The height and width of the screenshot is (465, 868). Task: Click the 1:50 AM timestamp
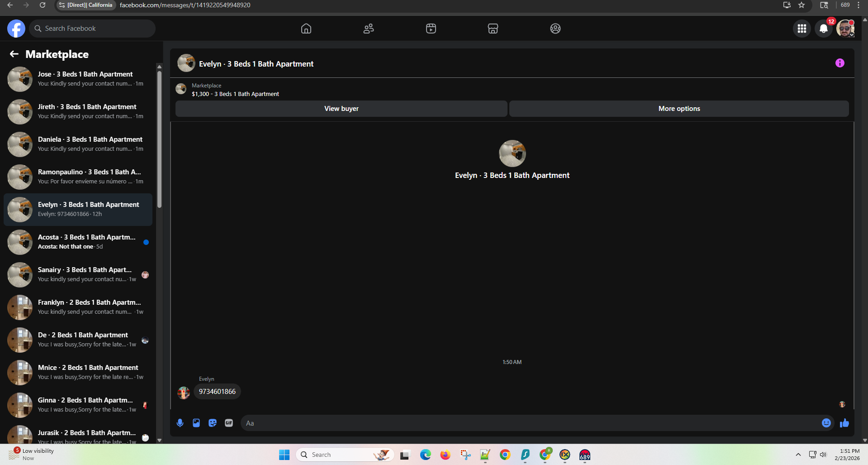pos(512,362)
